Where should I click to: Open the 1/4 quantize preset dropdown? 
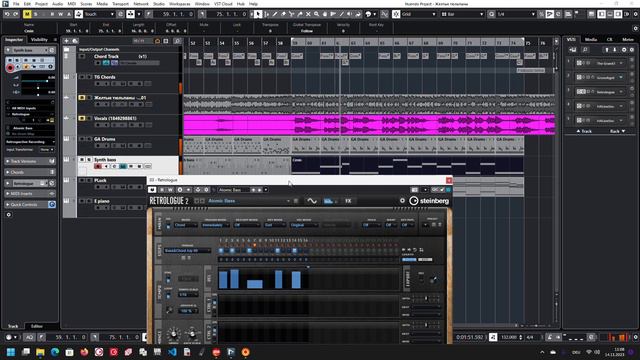(x=515, y=14)
